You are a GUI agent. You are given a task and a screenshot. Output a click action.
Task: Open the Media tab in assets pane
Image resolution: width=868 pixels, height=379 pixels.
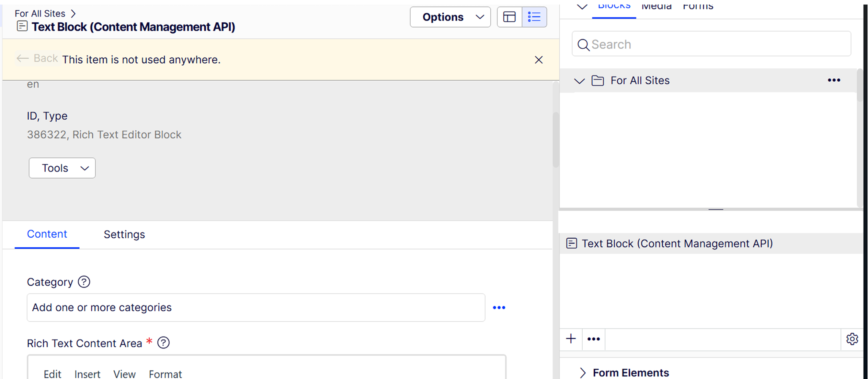tap(656, 6)
